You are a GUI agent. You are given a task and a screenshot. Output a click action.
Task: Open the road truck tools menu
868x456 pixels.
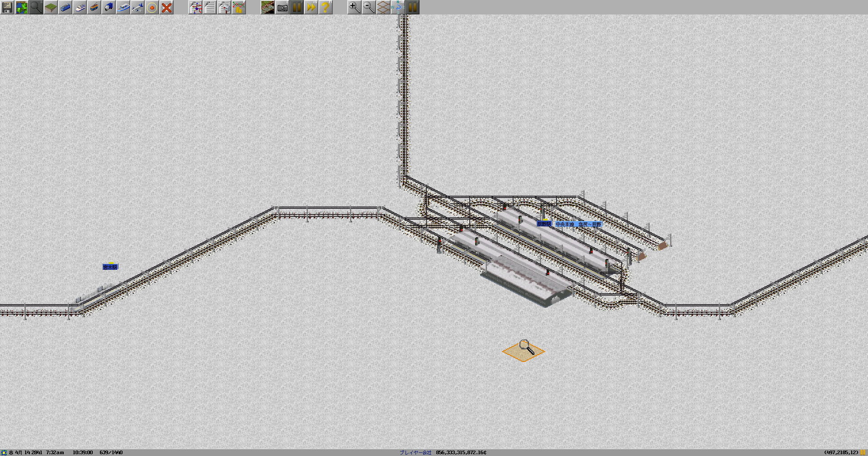click(x=108, y=7)
